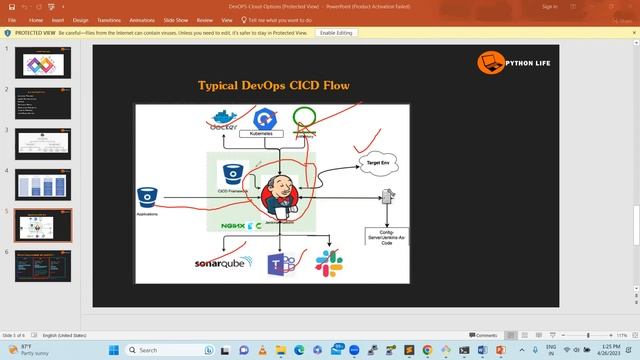Open the View ribbon tab
This screenshot has height=360, width=640.
227,20
